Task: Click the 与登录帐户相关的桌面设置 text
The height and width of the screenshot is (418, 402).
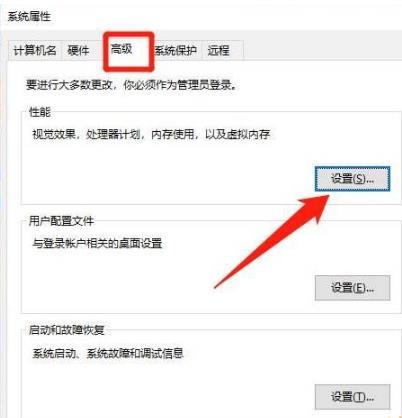Action: 97,243
